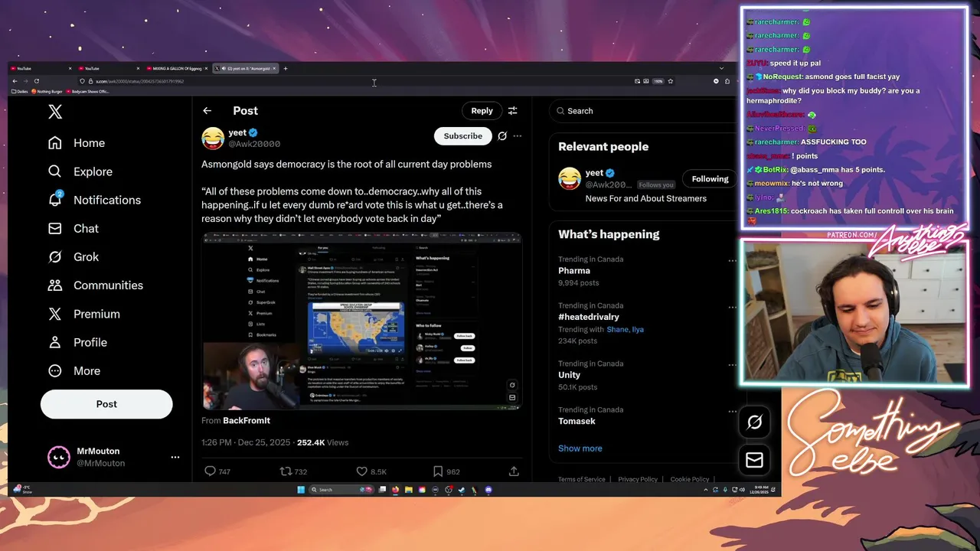Open the floating messages envelope button
Image resolution: width=980 pixels, height=551 pixels.
(754, 459)
